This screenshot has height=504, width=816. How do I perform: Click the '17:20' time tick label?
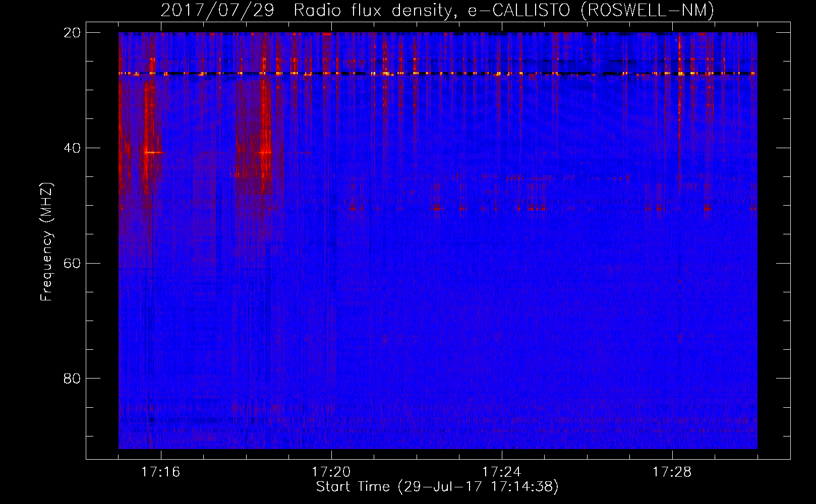(x=331, y=472)
